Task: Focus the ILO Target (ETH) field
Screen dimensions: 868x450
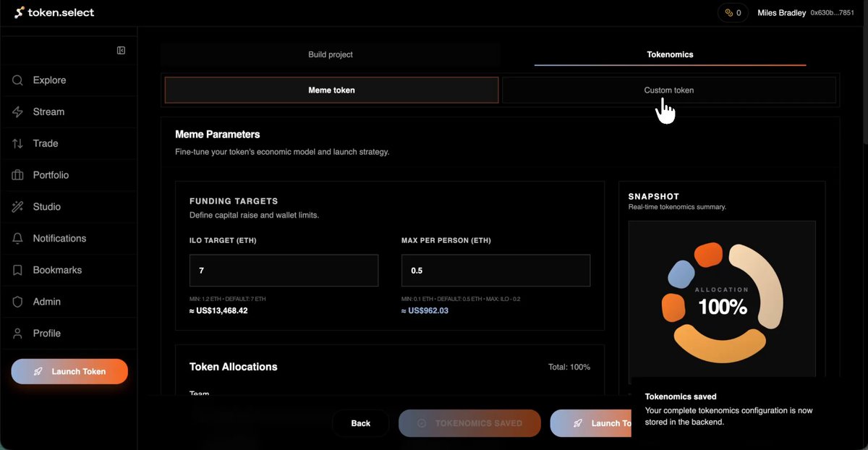Action: point(284,271)
